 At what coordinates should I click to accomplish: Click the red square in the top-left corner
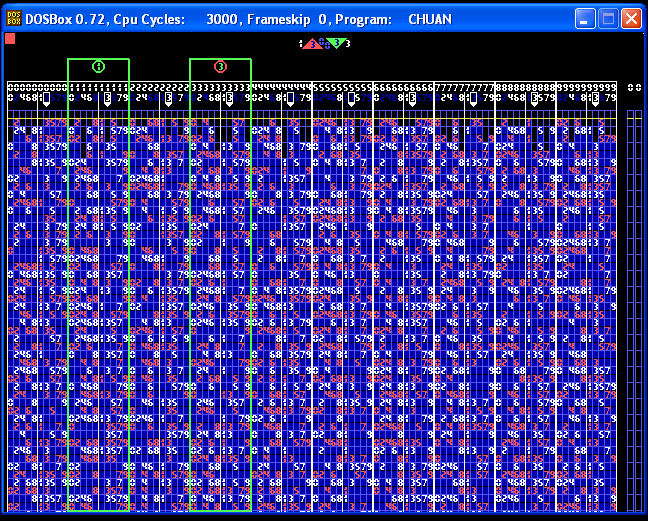point(10,39)
